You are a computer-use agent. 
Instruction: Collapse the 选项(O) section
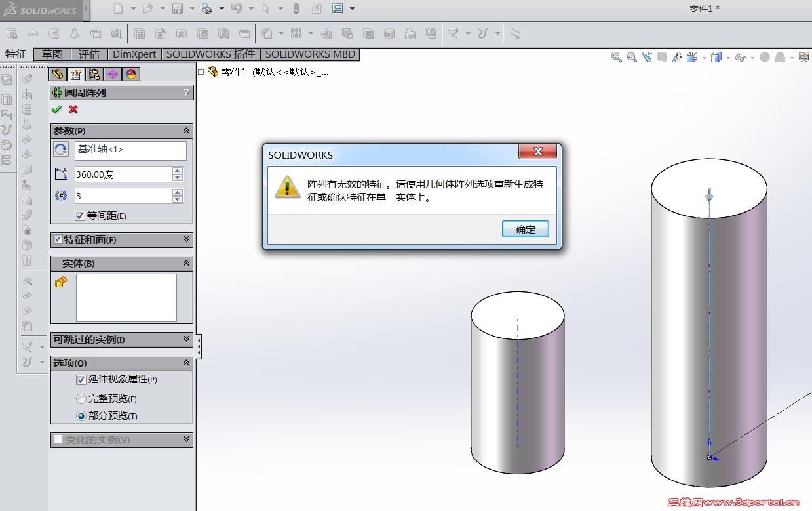point(186,362)
